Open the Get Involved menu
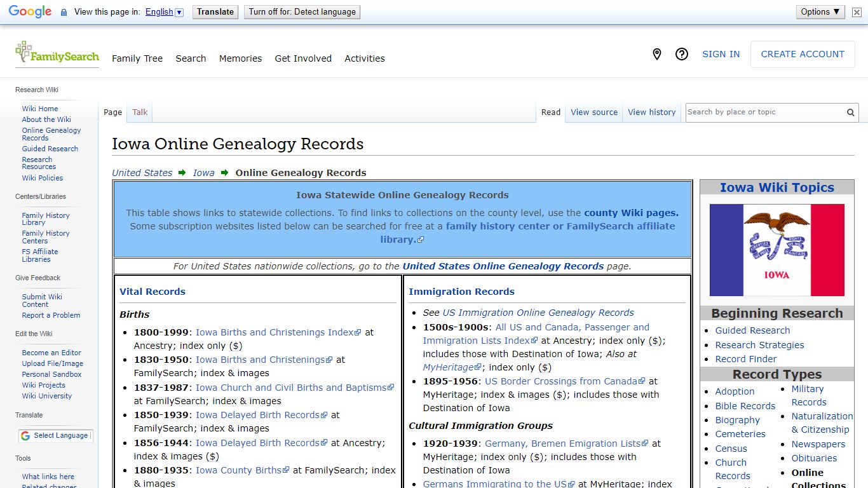 coord(303,58)
